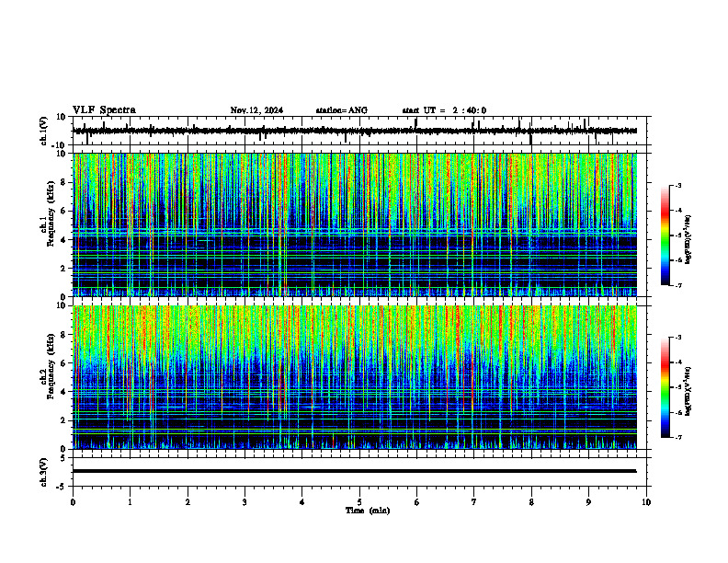
Task: Click the "-7" label on ch.1 colorbar
Action: tap(678, 285)
